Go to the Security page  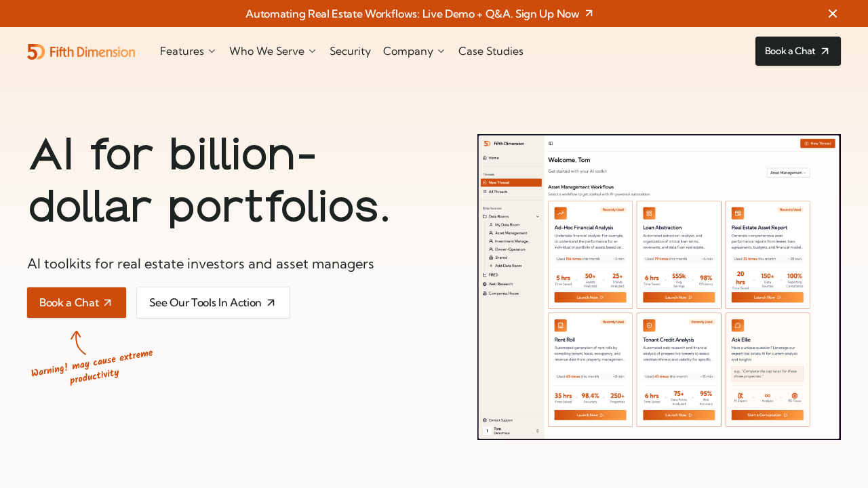point(350,52)
